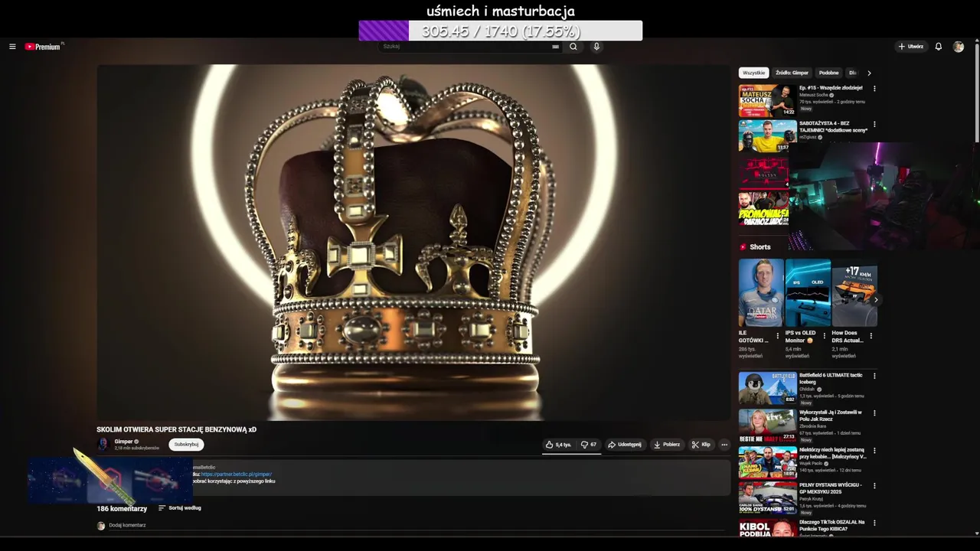Click the Klip clip button
Image resolution: width=980 pixels, height=551 pixels.
click(x=701, y=445)
